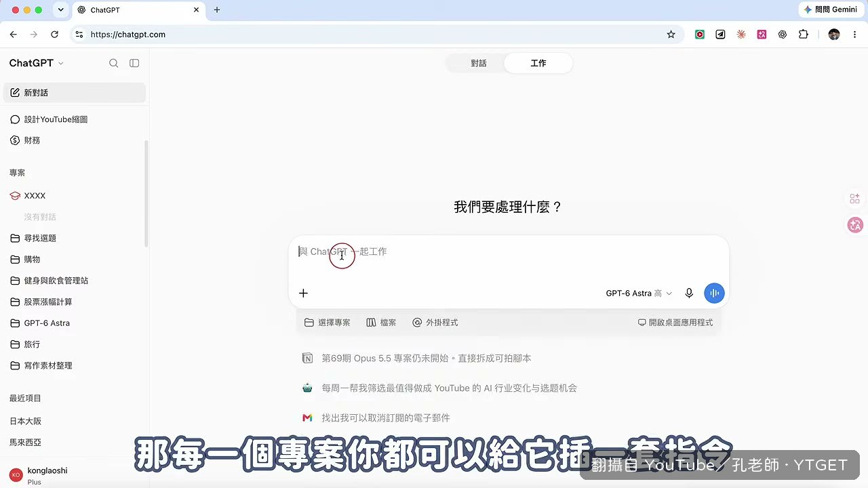Screen dimensions: 868x488
Task: Open a new browser tab
Action: (217, 9)
